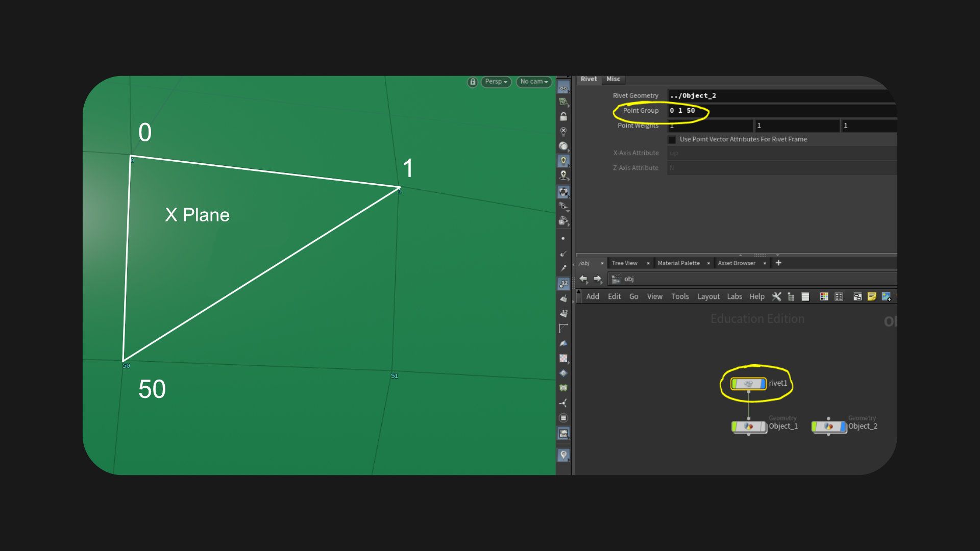This screenshot has height=551, width=980.
Task: Click the construction plane icon
Action: [563, 102]
